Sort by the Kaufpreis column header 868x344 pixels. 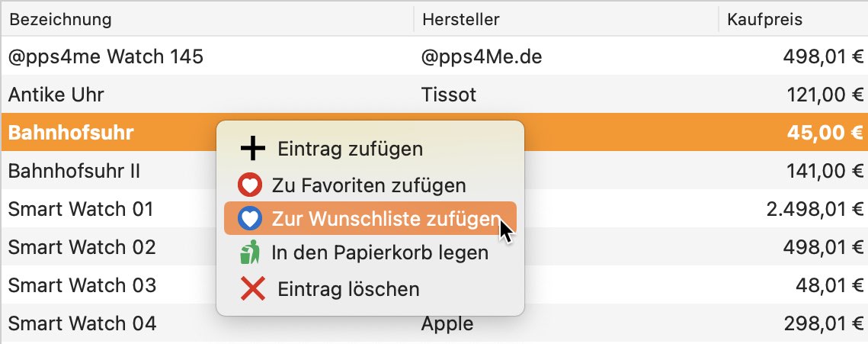[x=793, y=20]
